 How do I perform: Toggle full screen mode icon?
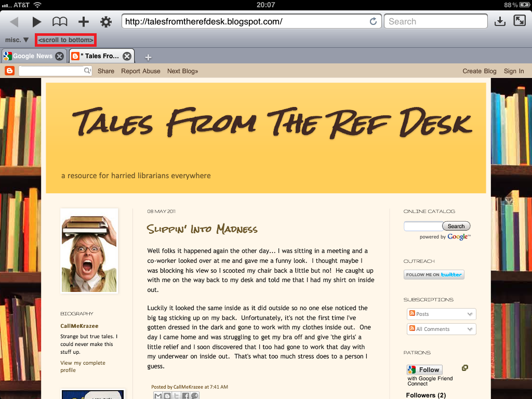[x=519, y=21]
